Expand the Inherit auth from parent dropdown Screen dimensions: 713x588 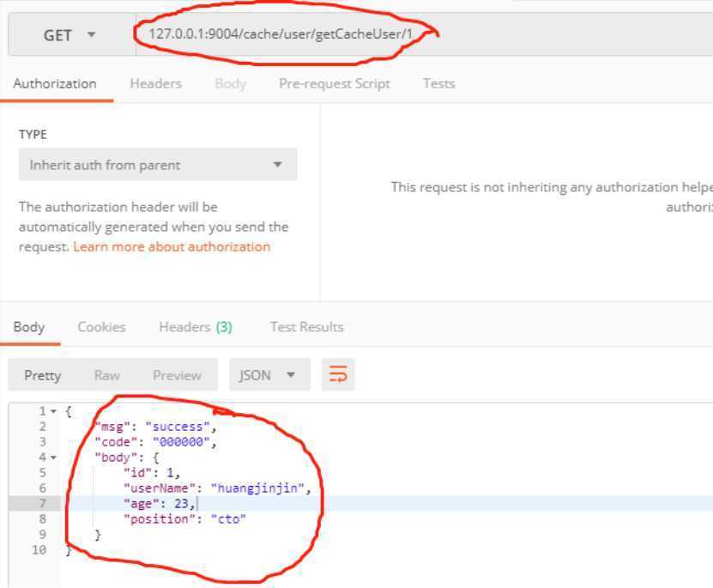coord(158,165)
